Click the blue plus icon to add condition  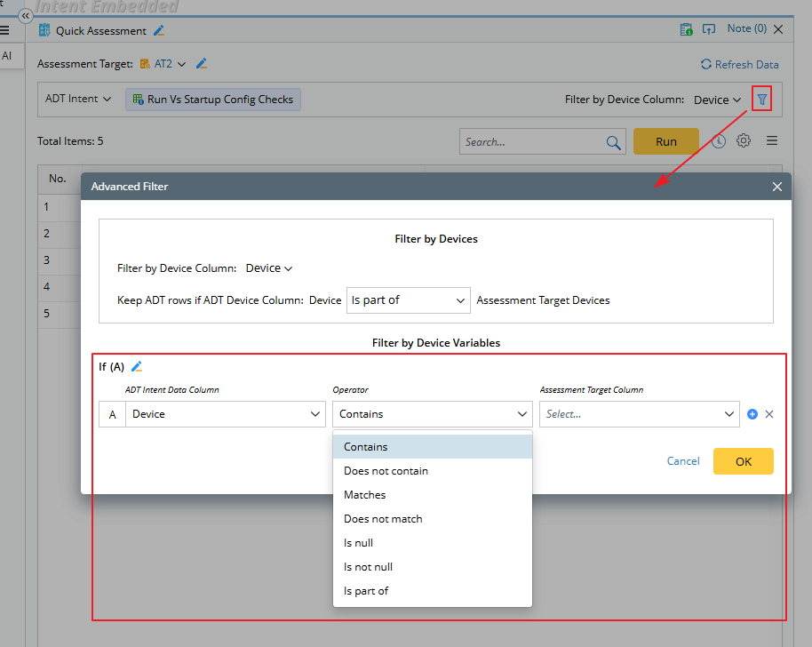(x=752, y=414)
